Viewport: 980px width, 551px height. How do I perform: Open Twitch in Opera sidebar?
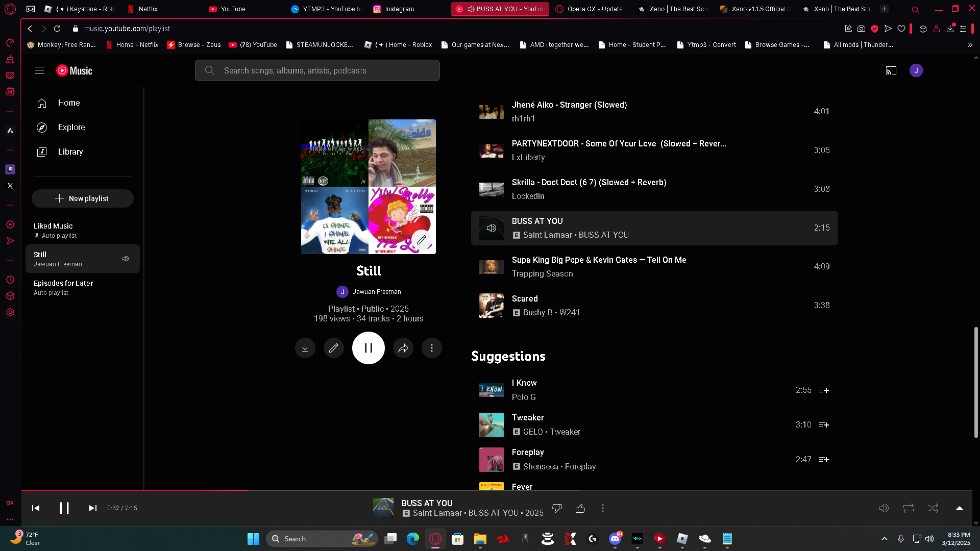tap(10, 169)
